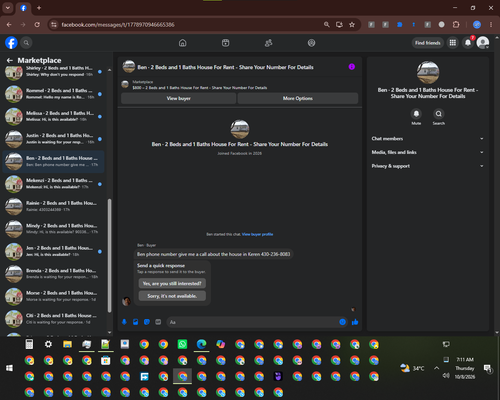Search within the conversation

click(x=439, y=114)
